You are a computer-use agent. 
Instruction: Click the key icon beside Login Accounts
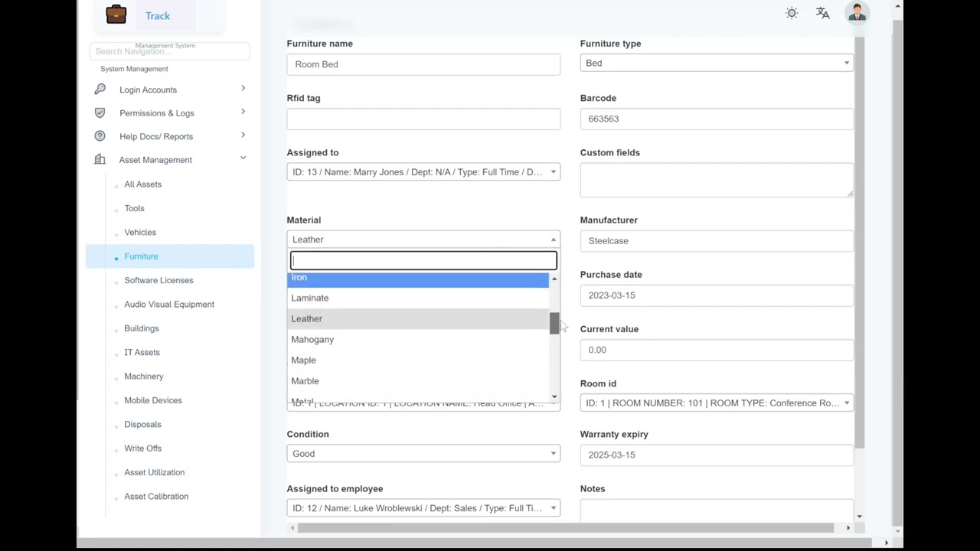click(100, 90)
